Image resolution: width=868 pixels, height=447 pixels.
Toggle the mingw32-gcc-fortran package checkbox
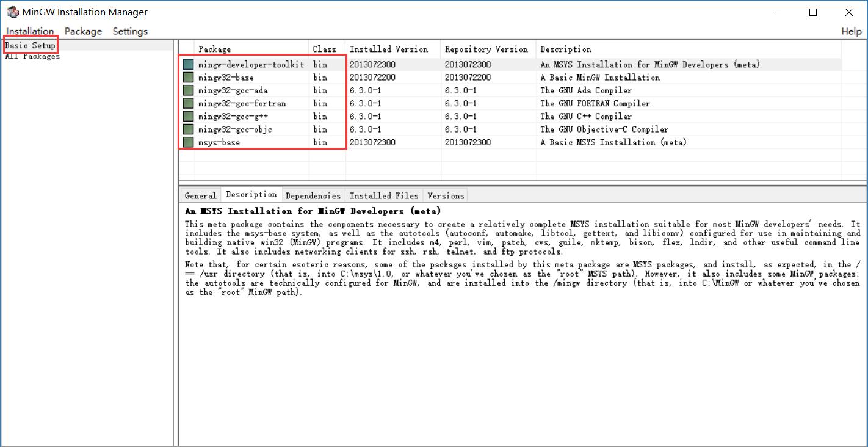[x=188, y=103]
